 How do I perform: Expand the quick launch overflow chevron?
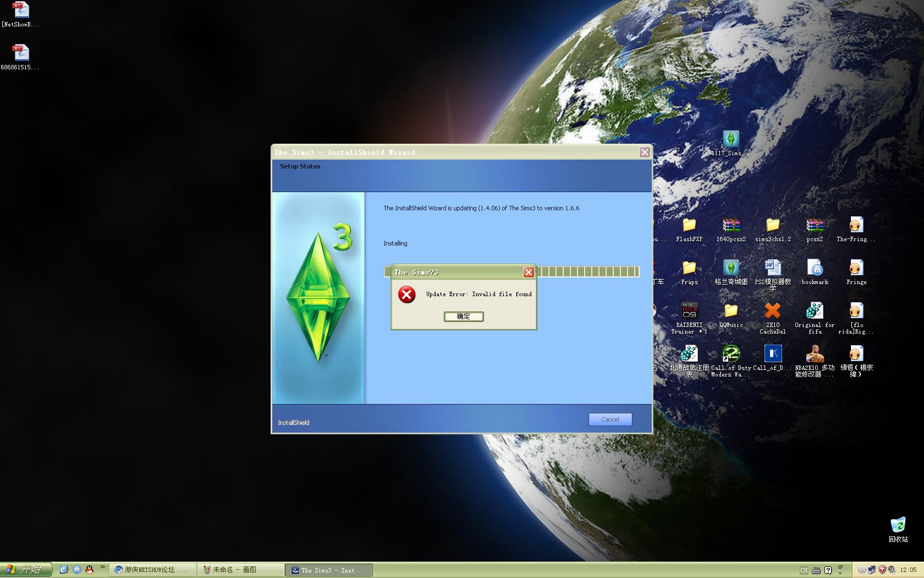102,567
